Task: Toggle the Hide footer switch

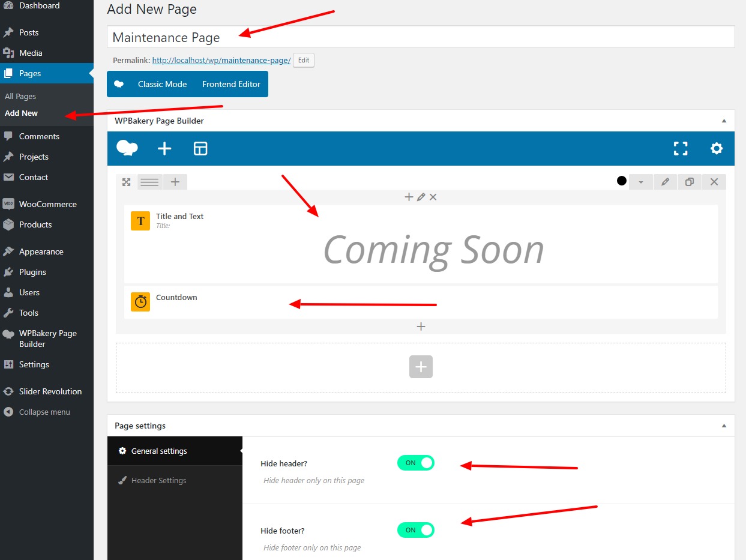Action: [415, 530]
